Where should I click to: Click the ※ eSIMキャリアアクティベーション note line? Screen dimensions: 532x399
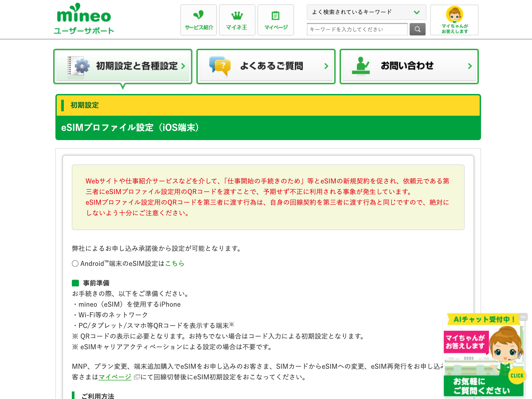172,347
